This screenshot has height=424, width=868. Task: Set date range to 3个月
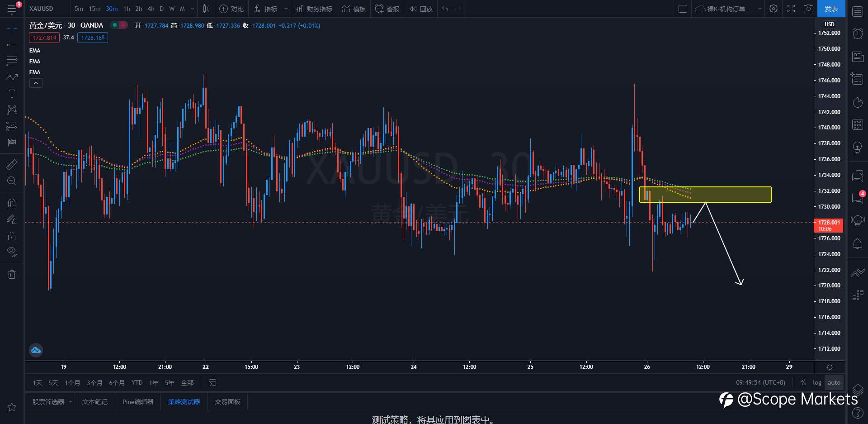[x=94, y=383]
